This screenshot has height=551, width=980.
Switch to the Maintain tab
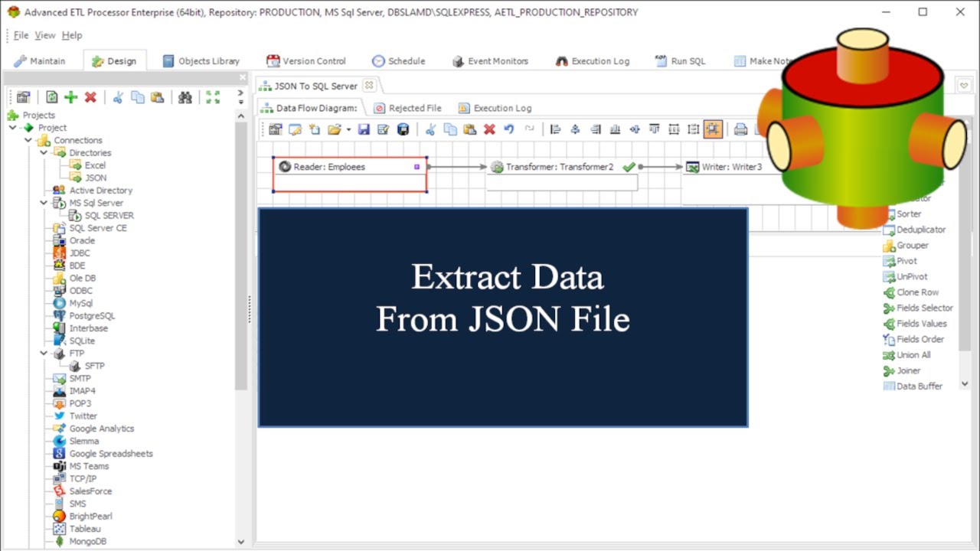39,61
